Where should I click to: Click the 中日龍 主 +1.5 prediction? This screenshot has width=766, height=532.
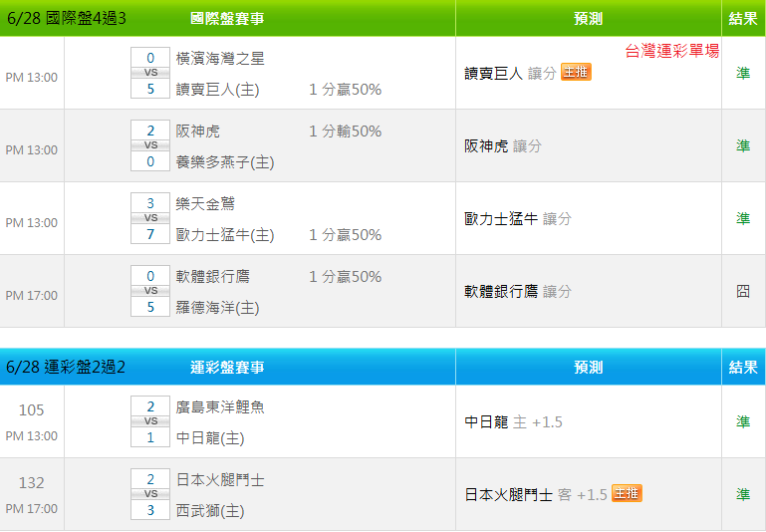(513, 422)
